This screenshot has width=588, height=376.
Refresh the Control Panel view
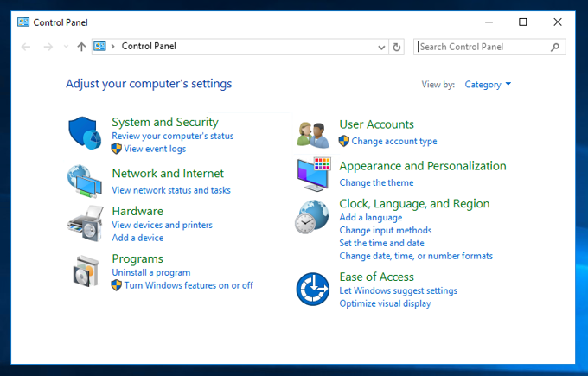tap(396, 48)
